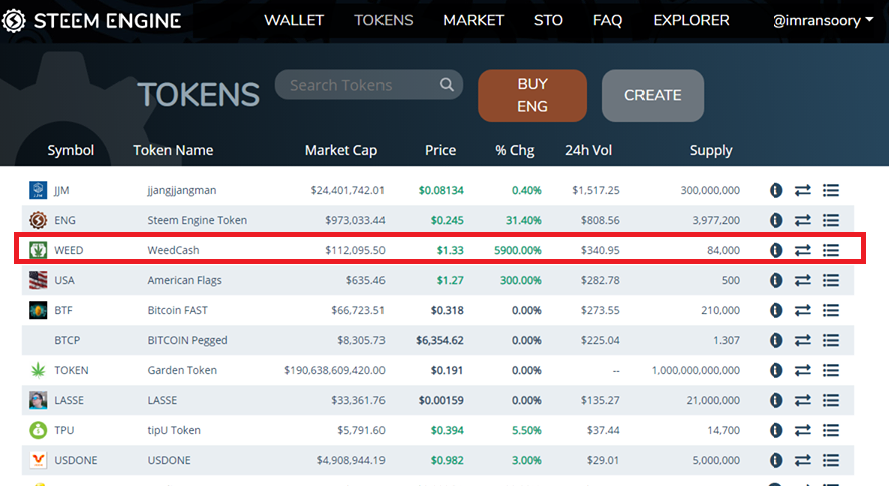Image resolution: width=889 pixels, height=486 pixels.
Task: Open trade arrows icon for JJM
Action: [803, 191]
